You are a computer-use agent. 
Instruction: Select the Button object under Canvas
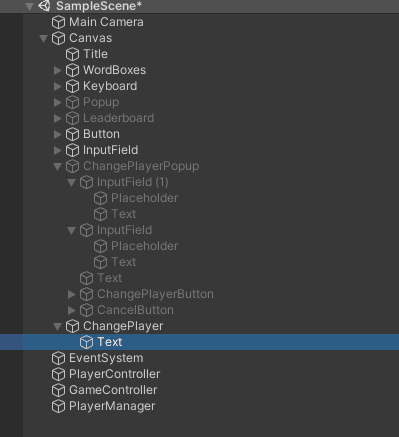click(x=101, y=134)
